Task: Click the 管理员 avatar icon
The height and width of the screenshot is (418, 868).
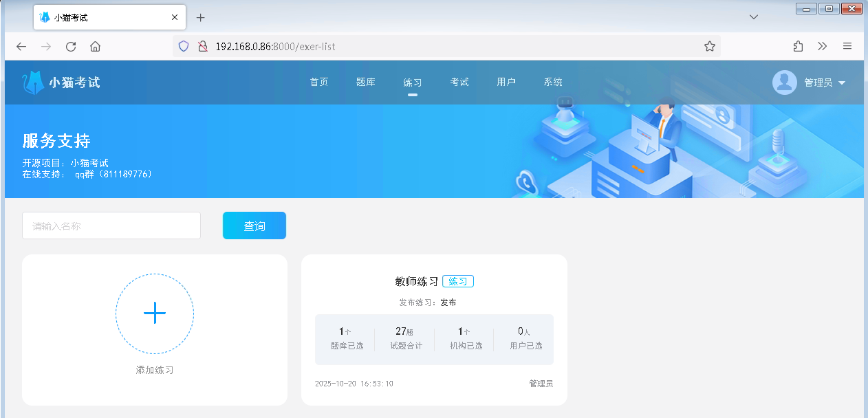Action: pos(784,82)
